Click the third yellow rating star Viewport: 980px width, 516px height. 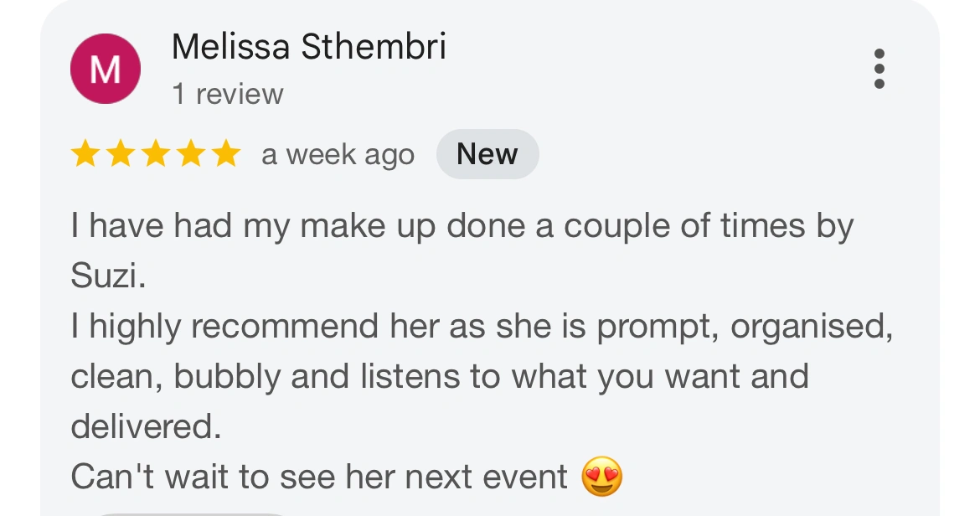coord(156,153)
